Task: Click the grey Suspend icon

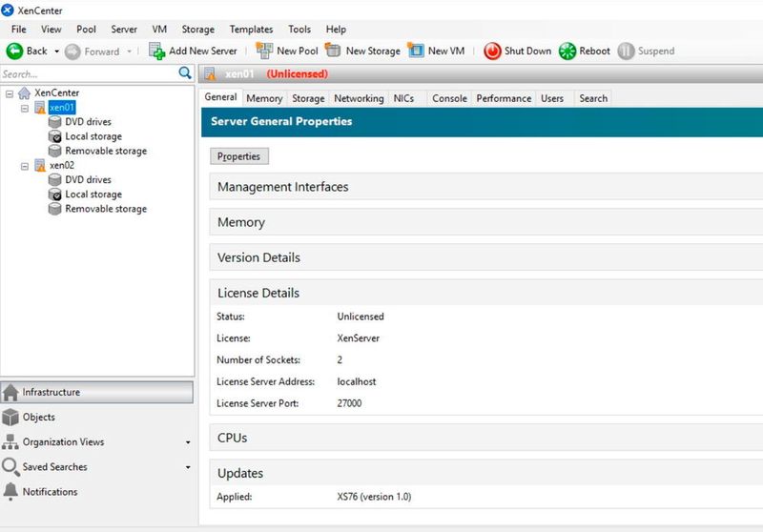Action: [x=626, y=51]
